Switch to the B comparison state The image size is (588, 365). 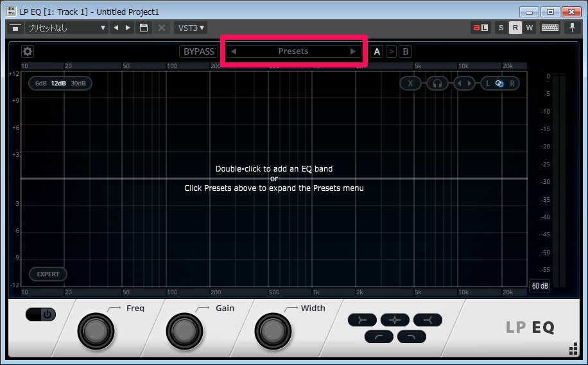[x=406, y=51]
